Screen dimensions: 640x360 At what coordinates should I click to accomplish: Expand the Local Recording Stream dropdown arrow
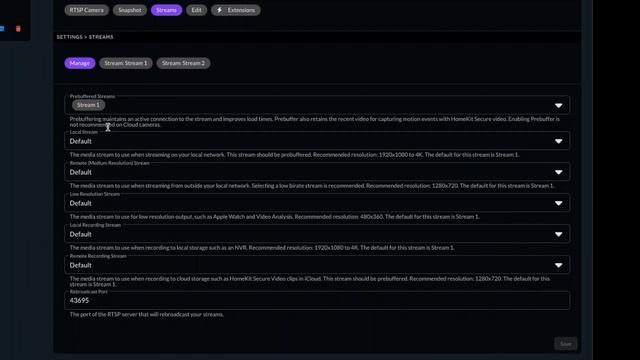click(x=558, y=234)
